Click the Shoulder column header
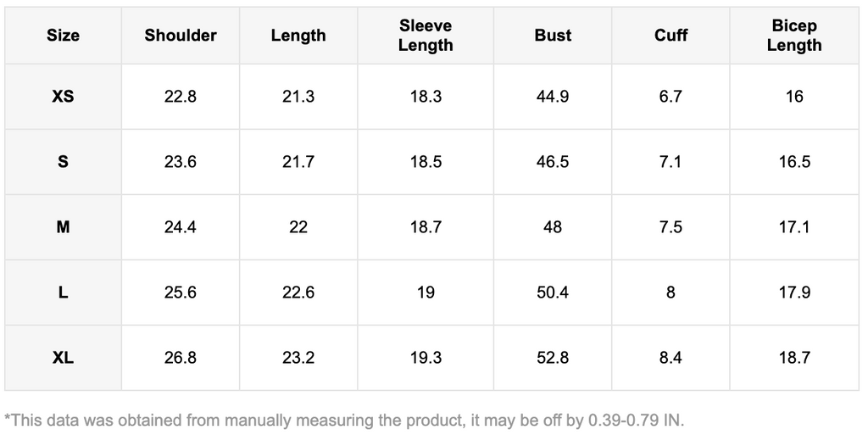868x446 pixels. (x=181, y=36)
